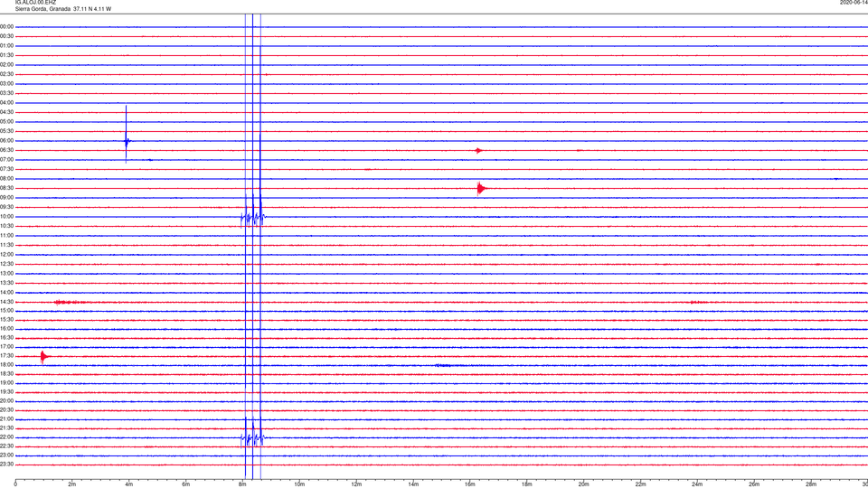Click the blue pulse cluster on the 22:00 trace
The height and width of the screenshot is (488, 868).
(253, 438)
